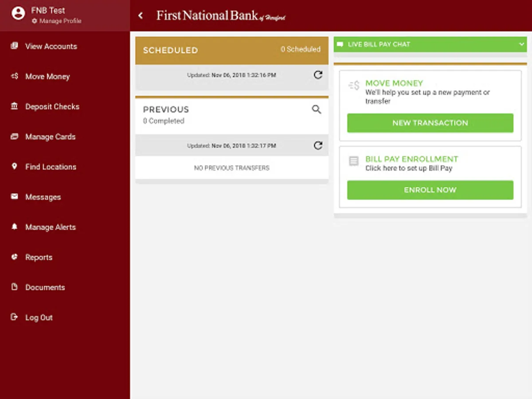This screenshot has width=532, height=399.
Task: Click the Documents file icon
Action: point(15,287)
